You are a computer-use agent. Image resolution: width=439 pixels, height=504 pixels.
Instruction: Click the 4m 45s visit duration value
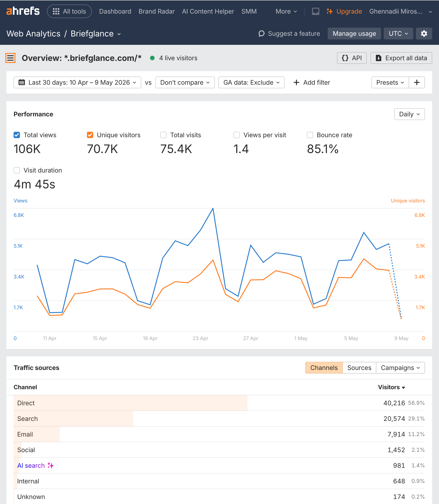point(35,184)
